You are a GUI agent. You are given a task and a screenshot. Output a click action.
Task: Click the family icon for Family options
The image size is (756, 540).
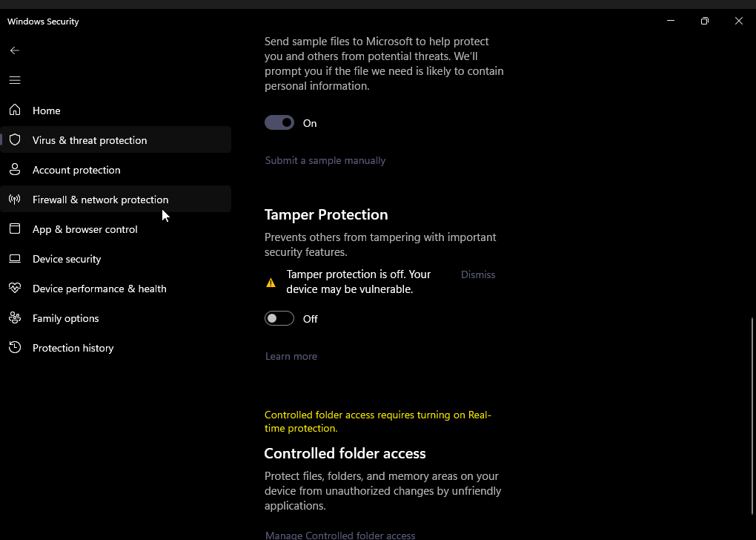15,318
